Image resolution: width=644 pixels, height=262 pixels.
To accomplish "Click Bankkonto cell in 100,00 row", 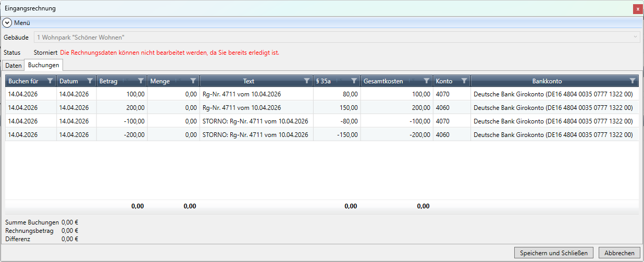I will pos(555,94).
